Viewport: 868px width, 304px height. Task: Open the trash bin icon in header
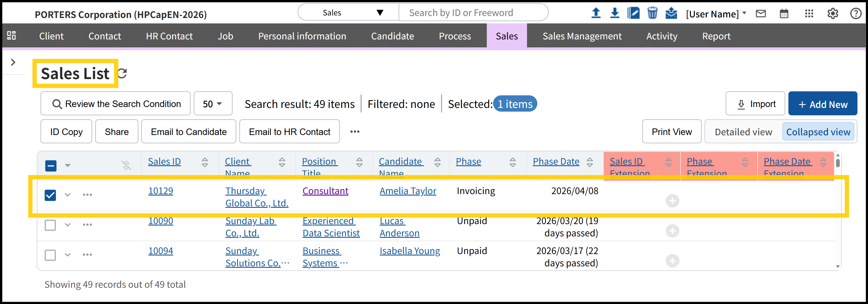tap(652, 13)
